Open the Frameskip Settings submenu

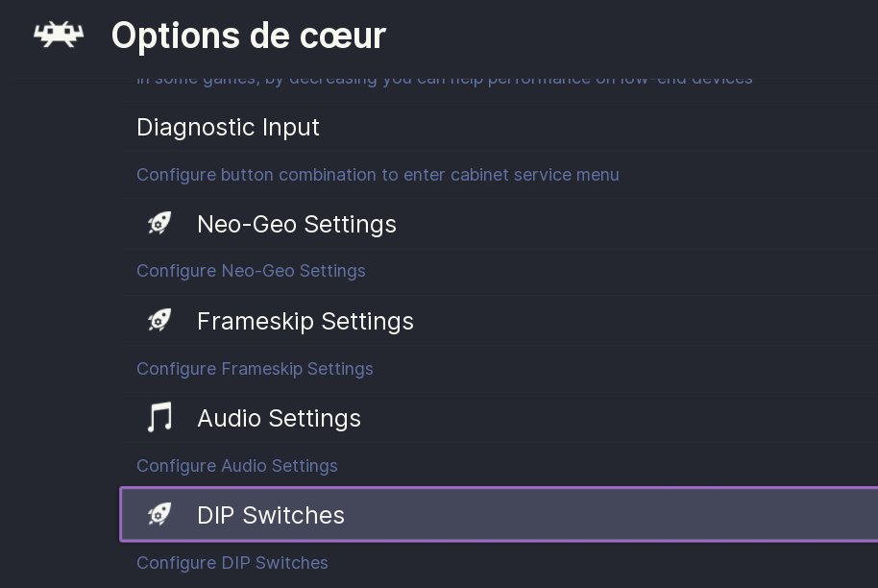[x=305, y=321]
